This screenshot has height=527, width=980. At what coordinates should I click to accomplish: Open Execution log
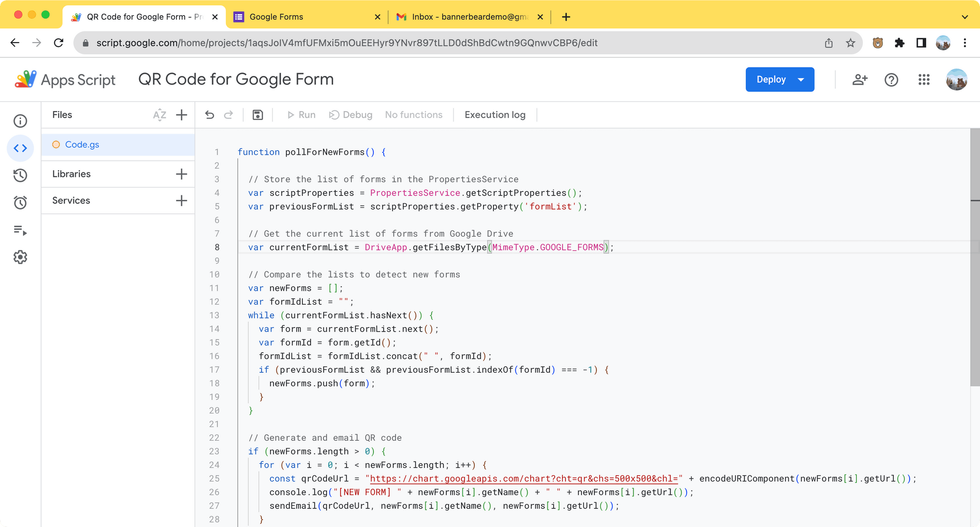(x=495, y=115)
